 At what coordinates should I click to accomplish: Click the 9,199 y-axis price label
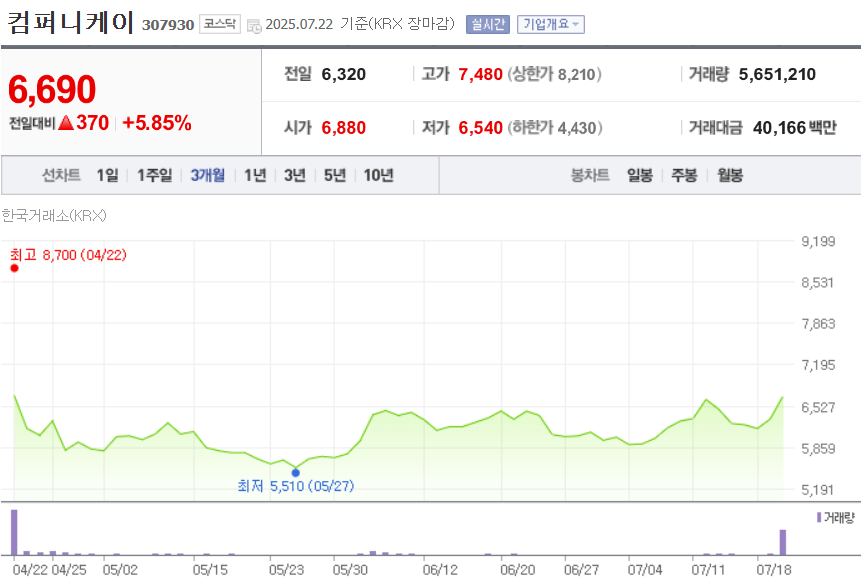coord(818,242)
